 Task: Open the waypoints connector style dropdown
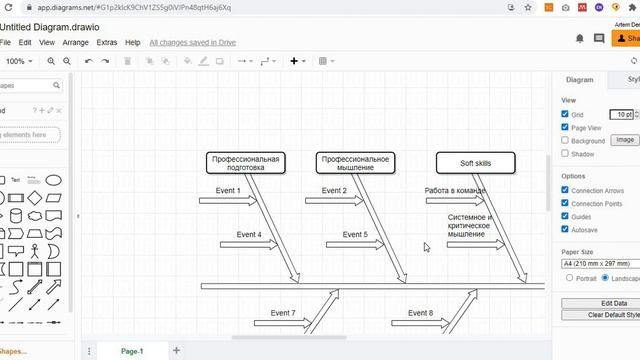[268, 61]
